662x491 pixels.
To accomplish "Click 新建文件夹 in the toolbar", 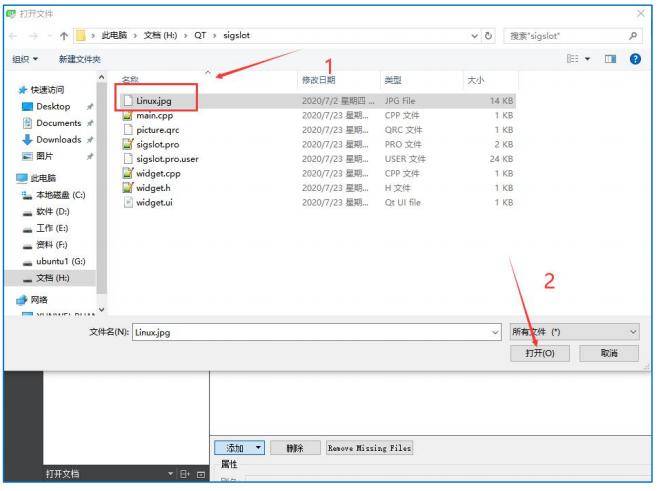I will (79, 59).
